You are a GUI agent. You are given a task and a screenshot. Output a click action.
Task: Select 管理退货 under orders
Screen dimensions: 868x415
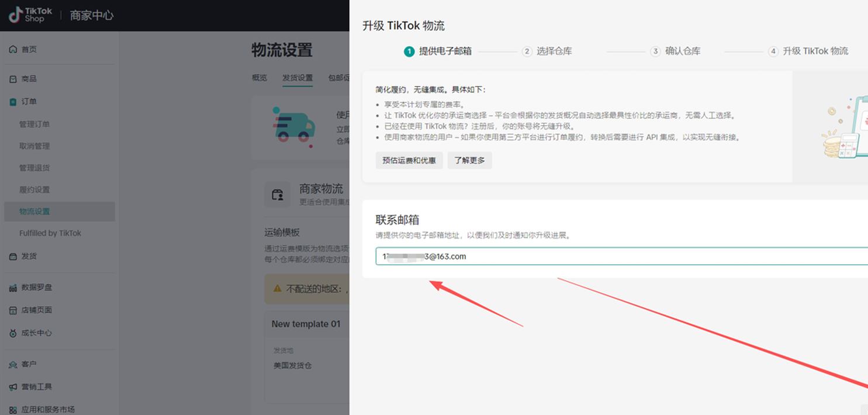point(34,168)
